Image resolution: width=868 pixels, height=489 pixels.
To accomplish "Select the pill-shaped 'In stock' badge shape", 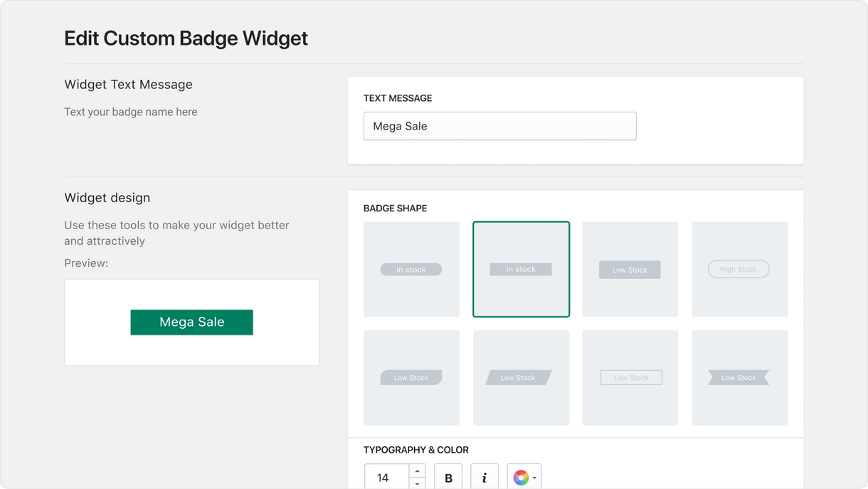I will pyautogui.click(x=411, y=269).
